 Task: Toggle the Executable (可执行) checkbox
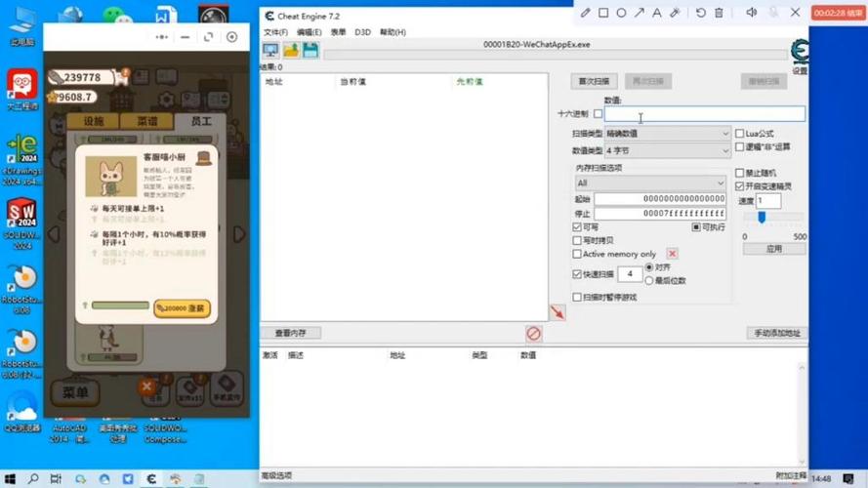coord(696,227)
